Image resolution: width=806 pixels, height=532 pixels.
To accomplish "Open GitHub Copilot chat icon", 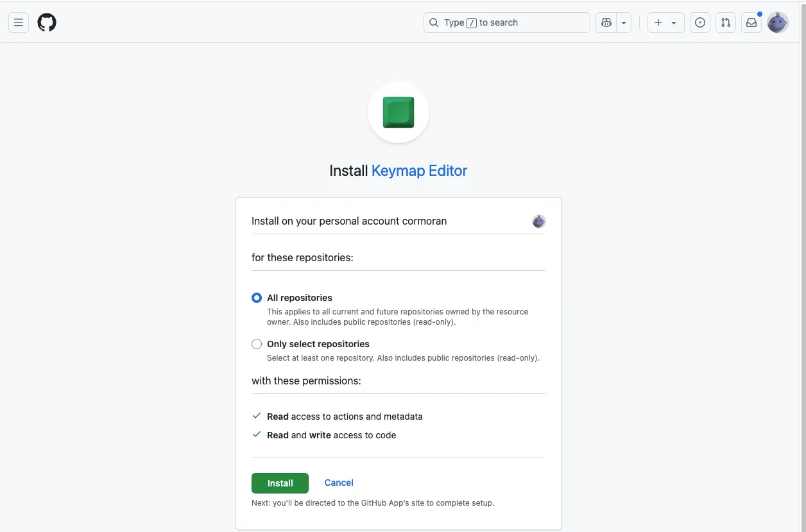I will (606, 22).
